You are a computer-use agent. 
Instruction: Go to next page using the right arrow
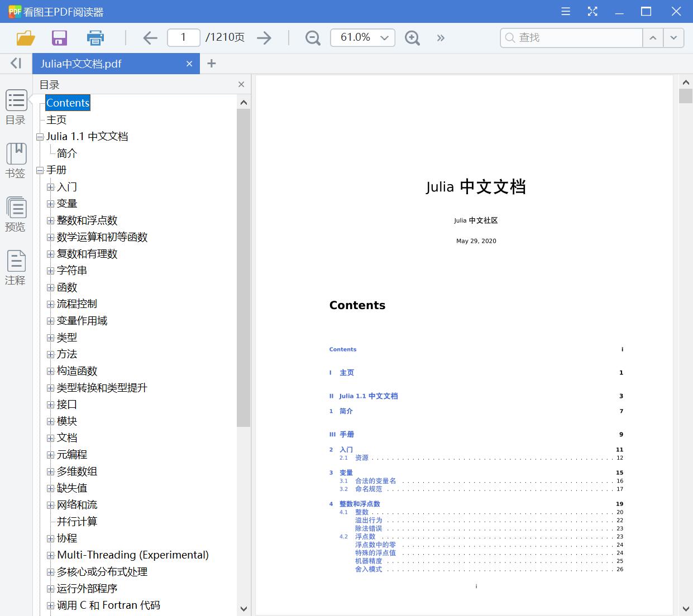[264, 38]
